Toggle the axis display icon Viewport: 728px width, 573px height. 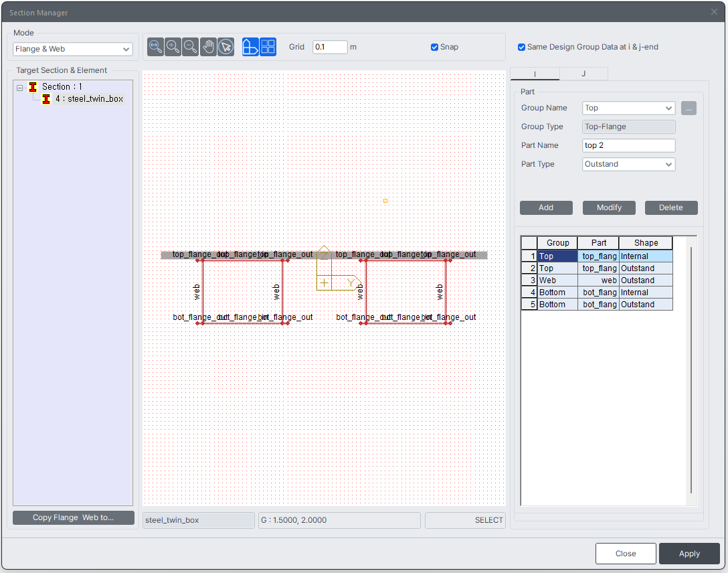(250, 47)
